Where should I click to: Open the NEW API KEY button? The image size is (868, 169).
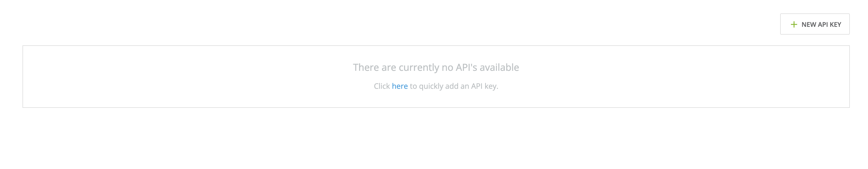tap(815, 24)
